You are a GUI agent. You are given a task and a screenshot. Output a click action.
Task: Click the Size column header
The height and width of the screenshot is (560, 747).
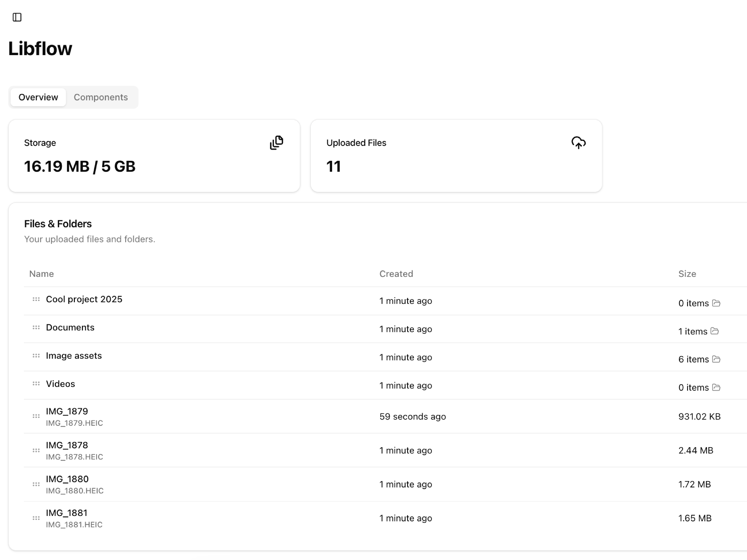click(x=687, y=274)
